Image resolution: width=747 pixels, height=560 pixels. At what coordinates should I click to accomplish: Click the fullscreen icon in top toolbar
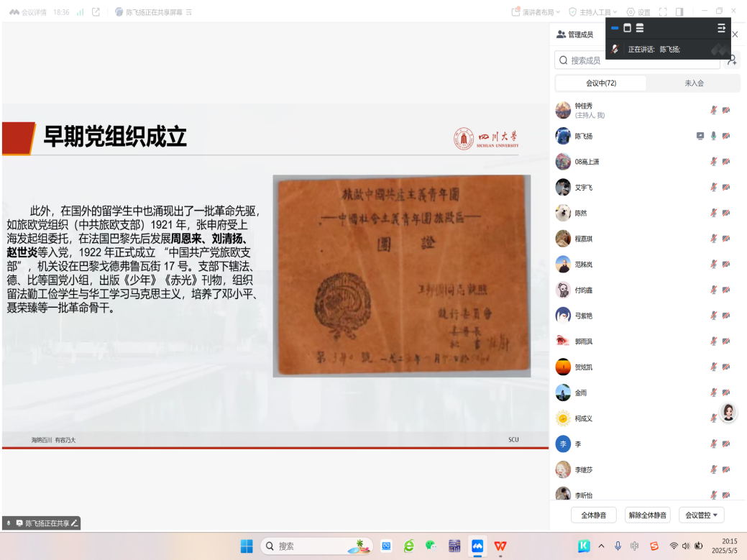click(x=662, y=12)
